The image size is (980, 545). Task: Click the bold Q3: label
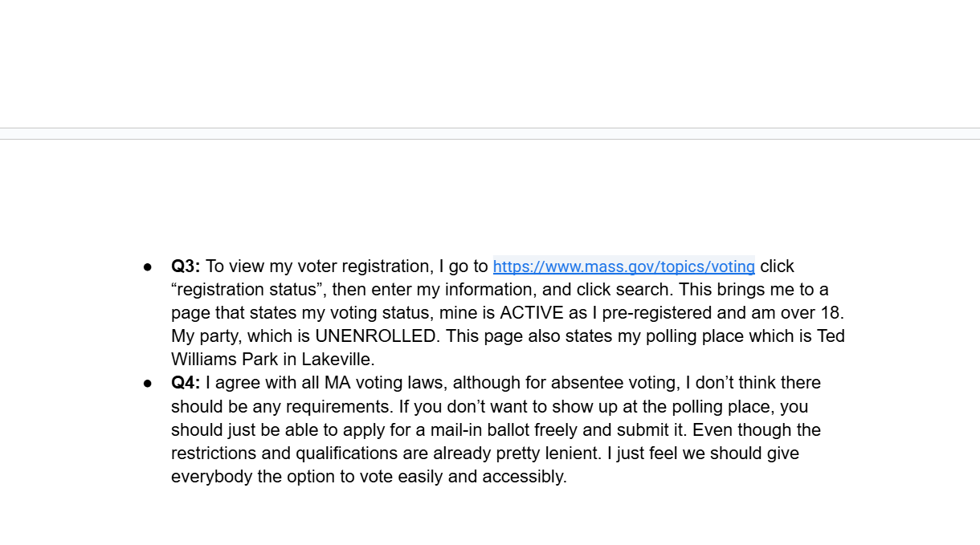(x=186, y=266)
